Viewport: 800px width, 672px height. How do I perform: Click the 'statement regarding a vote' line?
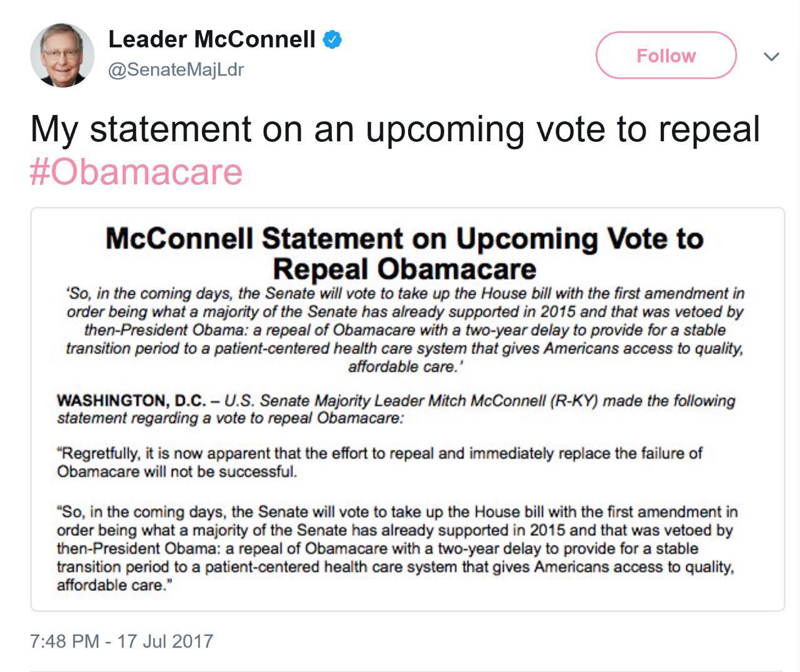[231, 418]
